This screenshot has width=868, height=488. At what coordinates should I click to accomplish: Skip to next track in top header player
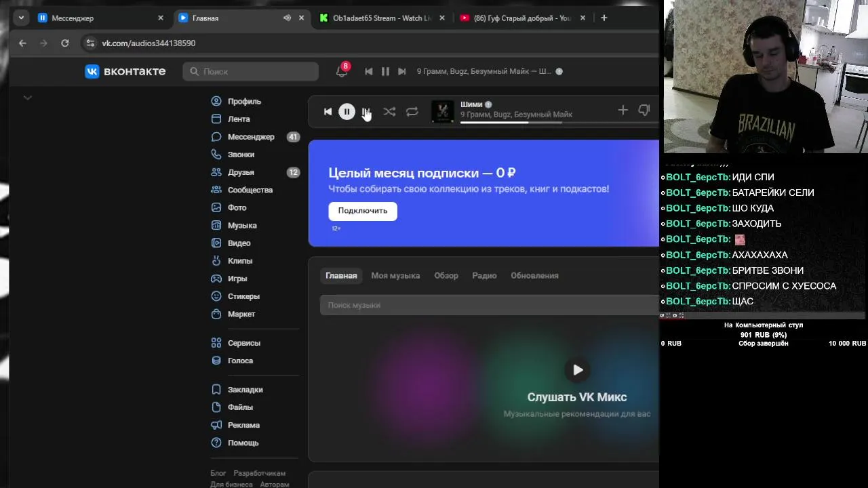(x=401, y=71)
